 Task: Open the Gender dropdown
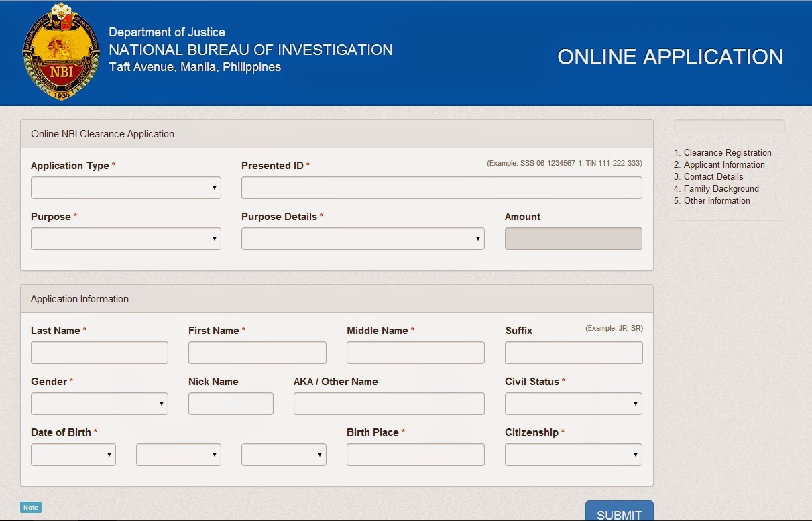pyautogui.click(x=99, y=404)
